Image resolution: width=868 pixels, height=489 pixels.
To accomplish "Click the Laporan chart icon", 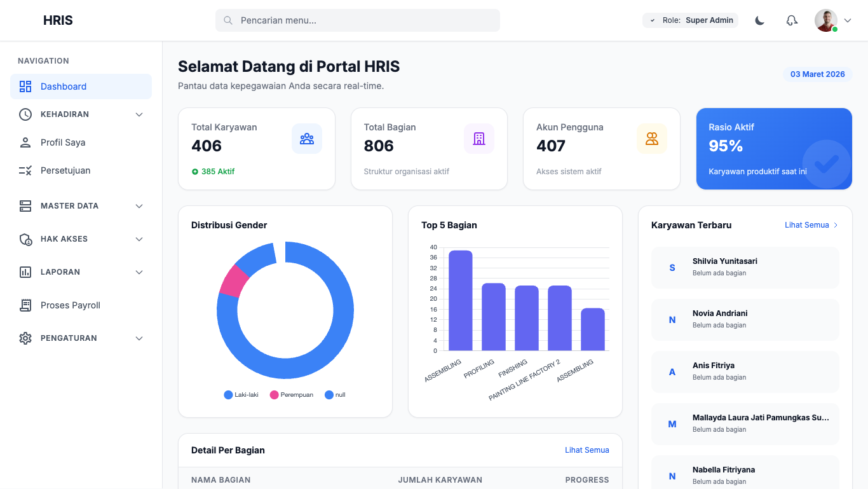I will pos(25,272).
